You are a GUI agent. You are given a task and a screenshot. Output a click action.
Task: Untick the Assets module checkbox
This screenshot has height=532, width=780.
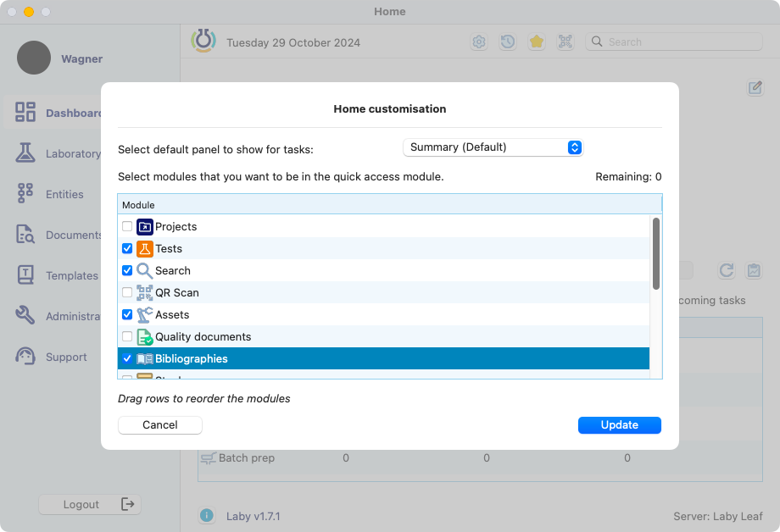pyautogui.click(x=127, y=315)
